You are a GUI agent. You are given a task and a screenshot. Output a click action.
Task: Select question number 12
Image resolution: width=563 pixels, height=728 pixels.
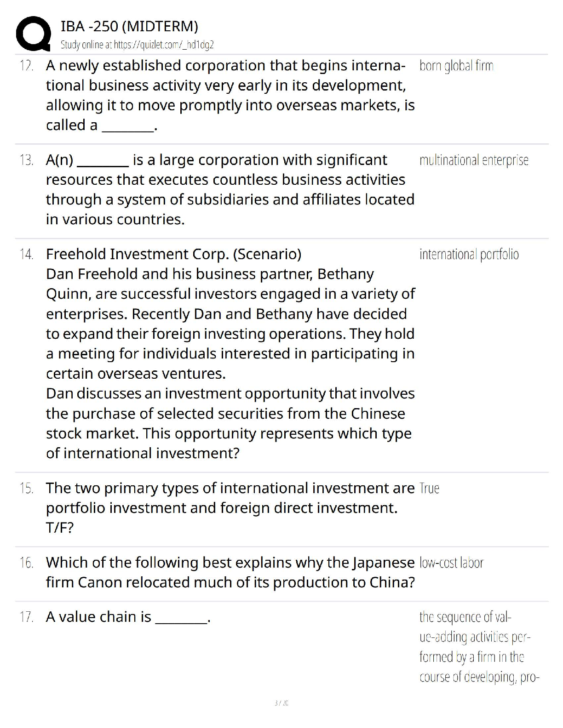point(27,66)
